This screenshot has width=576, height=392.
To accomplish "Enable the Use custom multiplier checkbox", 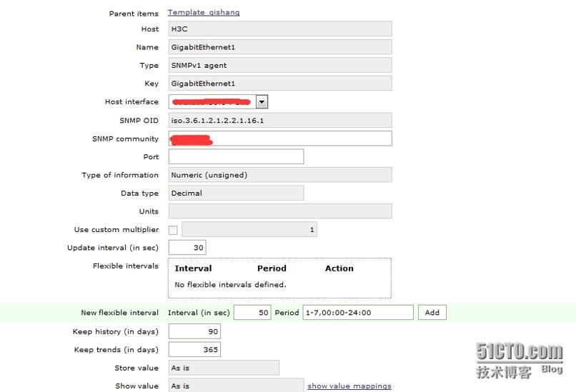I will pos(173,230).
